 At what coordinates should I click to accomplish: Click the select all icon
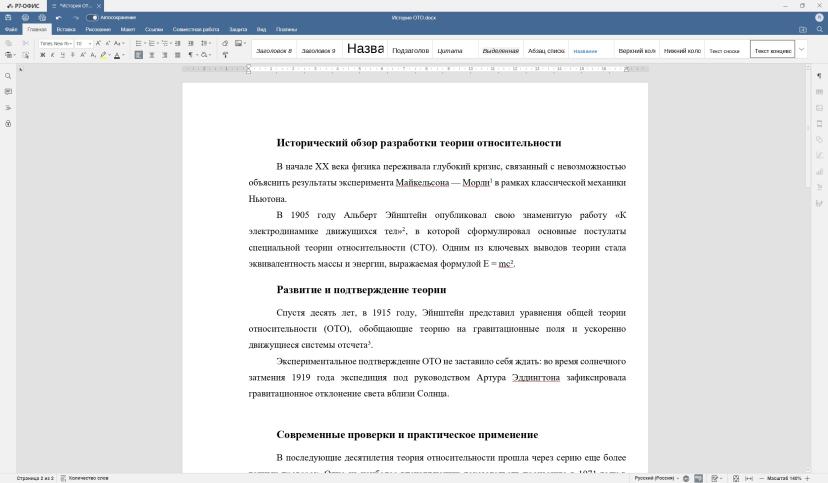click(25, 55)
